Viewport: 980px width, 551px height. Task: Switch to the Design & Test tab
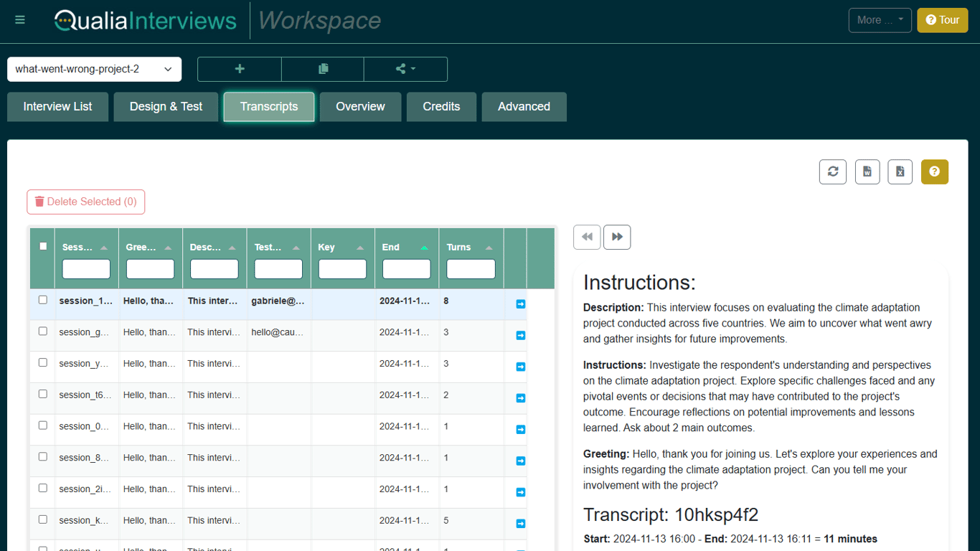[x=166, y=107]
